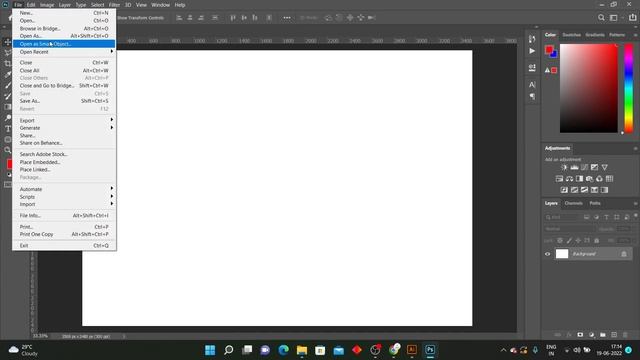Open the Paragraph panel icon
Viewport: 640px width, 360px height.
532,96
